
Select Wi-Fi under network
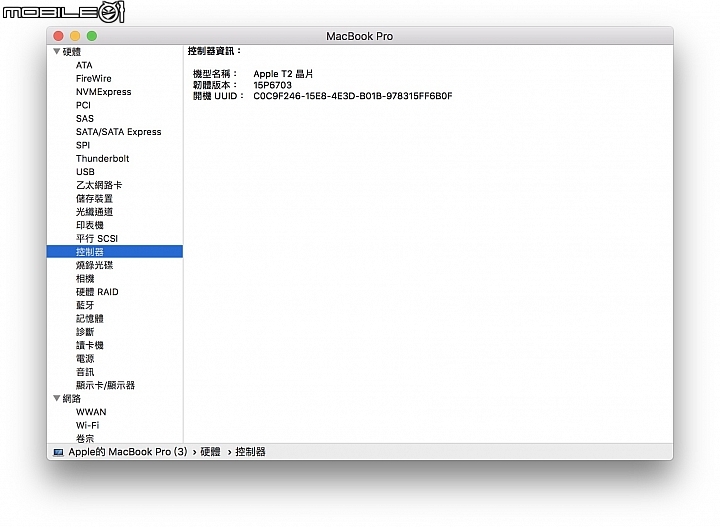pyautogui.click(x=87, y=425)
